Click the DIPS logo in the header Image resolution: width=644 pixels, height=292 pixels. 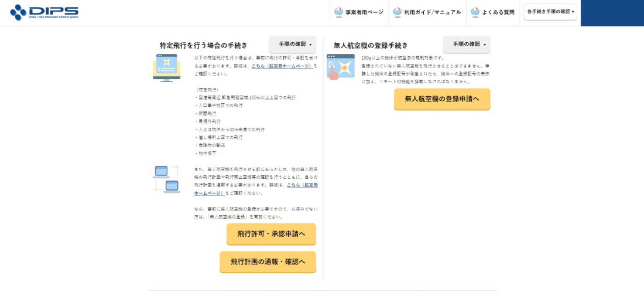pos(44,12)
